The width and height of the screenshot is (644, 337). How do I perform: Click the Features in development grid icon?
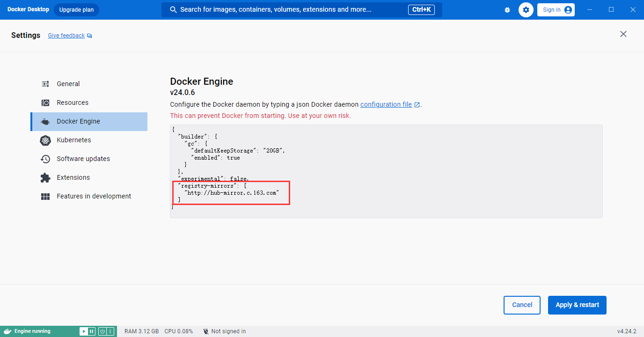pos(45,197)
